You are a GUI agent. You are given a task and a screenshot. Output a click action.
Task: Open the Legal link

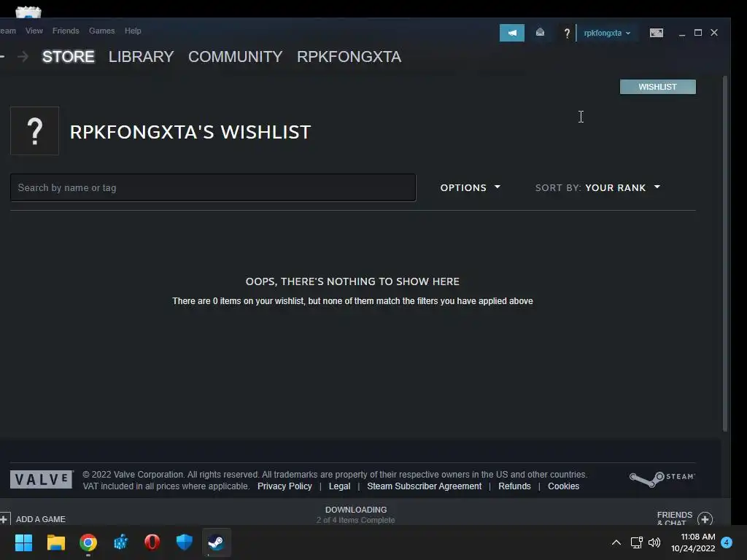(x=339, y=486)
